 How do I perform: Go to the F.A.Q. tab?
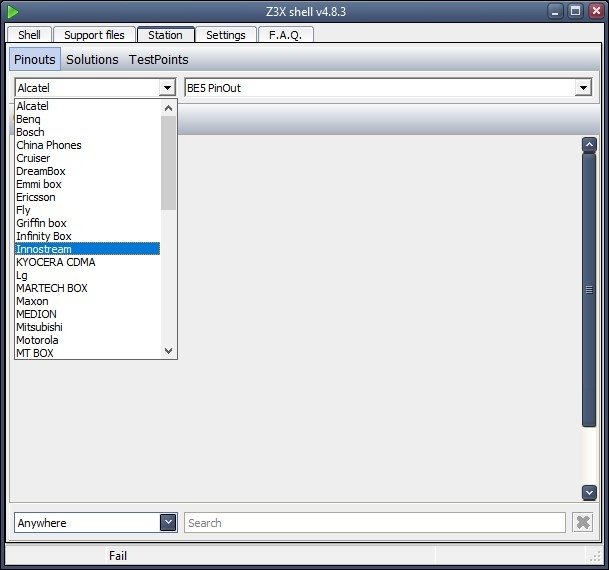click(285, 35)
